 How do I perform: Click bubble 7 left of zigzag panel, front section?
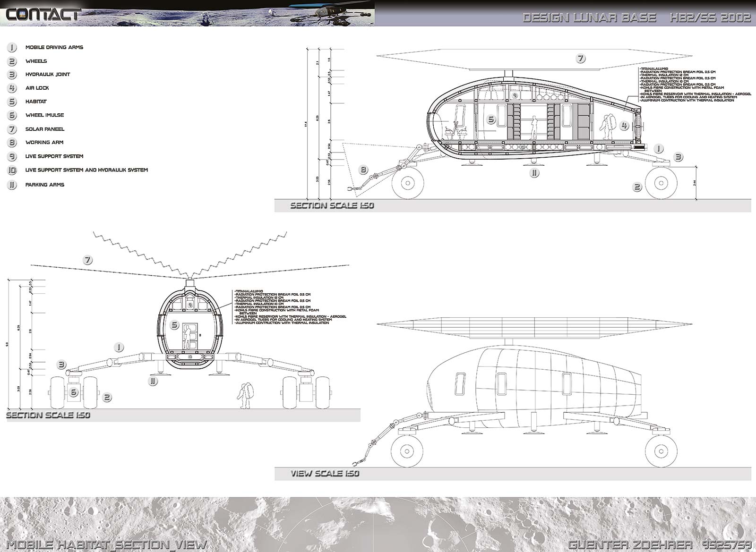point(87,260)
